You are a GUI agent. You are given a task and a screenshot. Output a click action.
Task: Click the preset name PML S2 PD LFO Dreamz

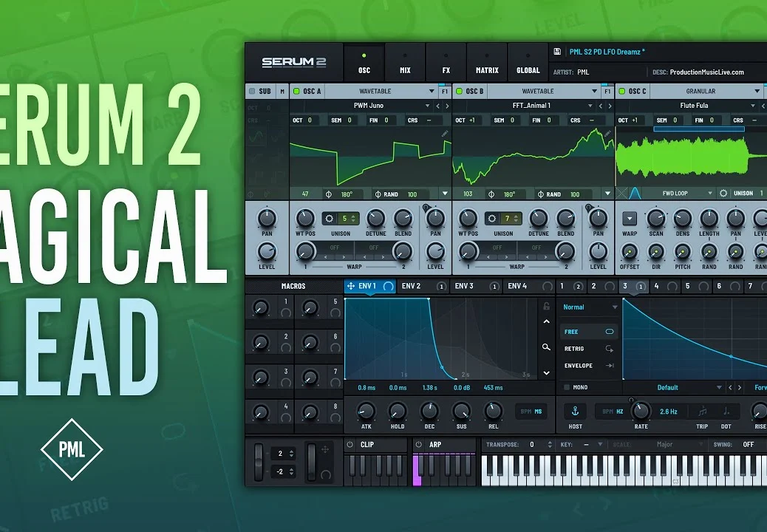[607, 51]
